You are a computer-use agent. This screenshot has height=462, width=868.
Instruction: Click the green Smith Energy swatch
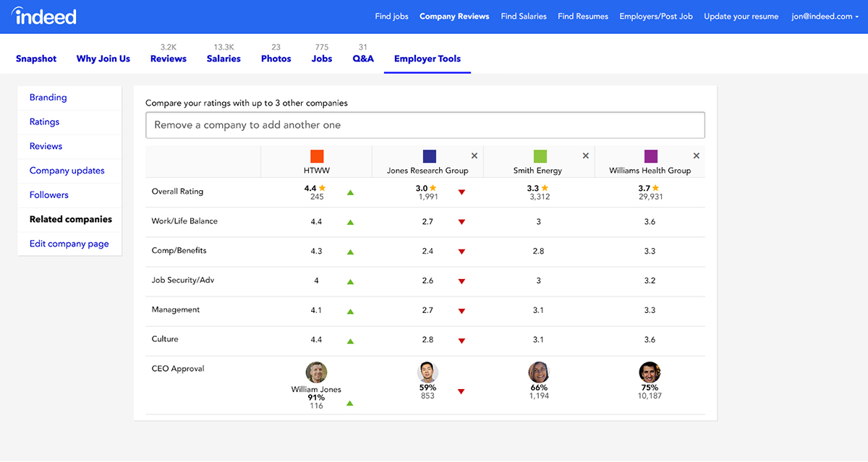(540, 156)
